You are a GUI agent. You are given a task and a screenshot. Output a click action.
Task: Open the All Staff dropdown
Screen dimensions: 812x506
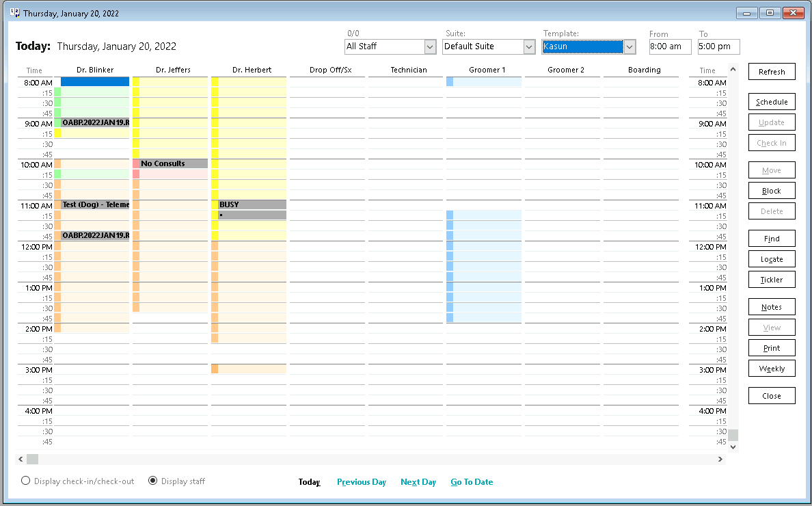429,46
